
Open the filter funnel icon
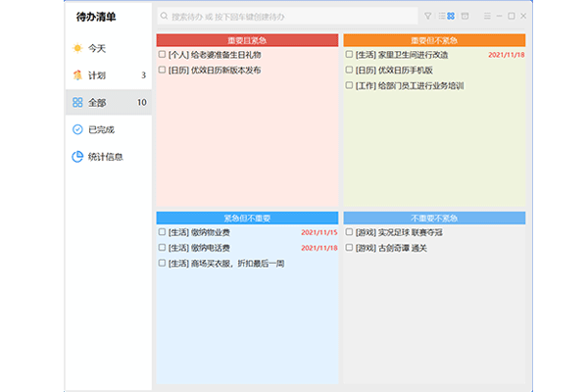[427, 17]
